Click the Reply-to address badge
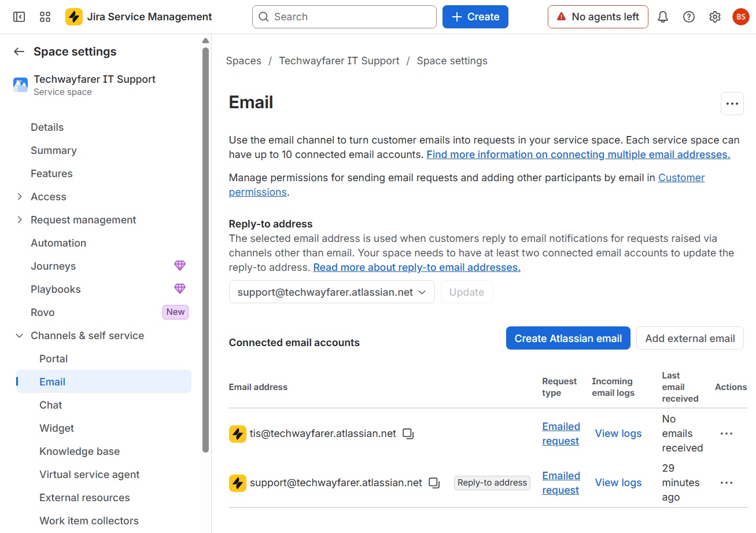 click(x=492, y=483)
